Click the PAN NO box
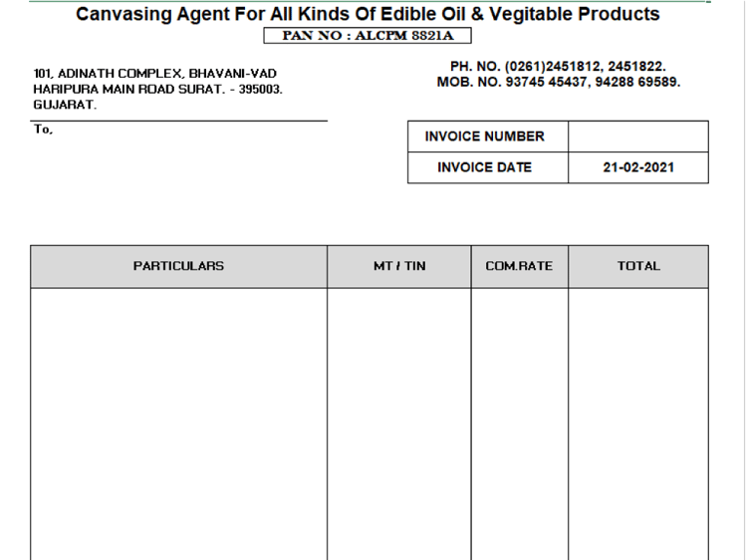Image resolution: width=747 pixels, height=560 pixels. (368, 36)
